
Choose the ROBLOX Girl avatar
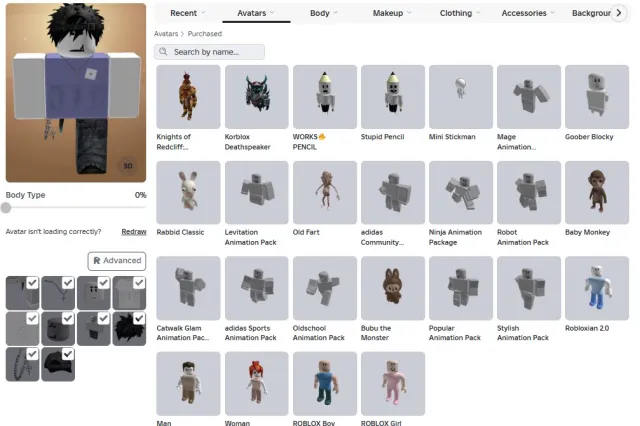tap(393, 384)
